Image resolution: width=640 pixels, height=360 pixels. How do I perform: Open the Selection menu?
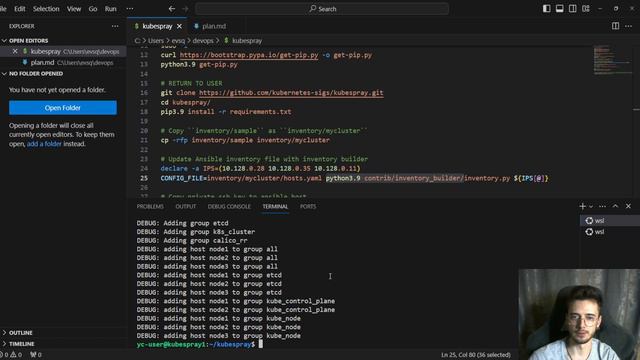tap(46, 9)
